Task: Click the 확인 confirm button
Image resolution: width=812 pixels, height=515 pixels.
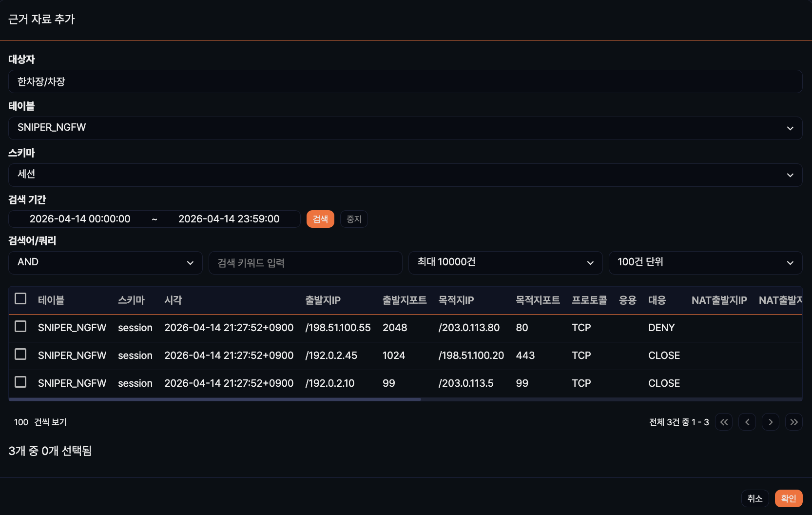Action: pos(788,498)
